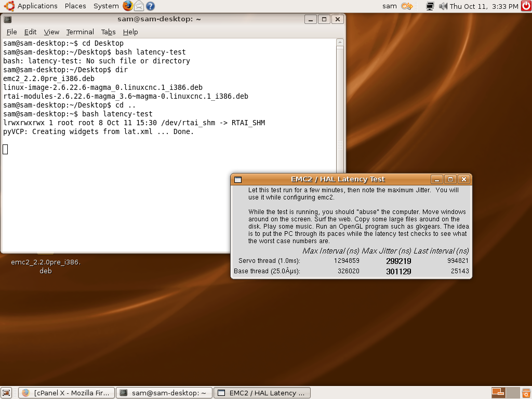
Task: Click the network monitor icon
Action: click(430, 6)
